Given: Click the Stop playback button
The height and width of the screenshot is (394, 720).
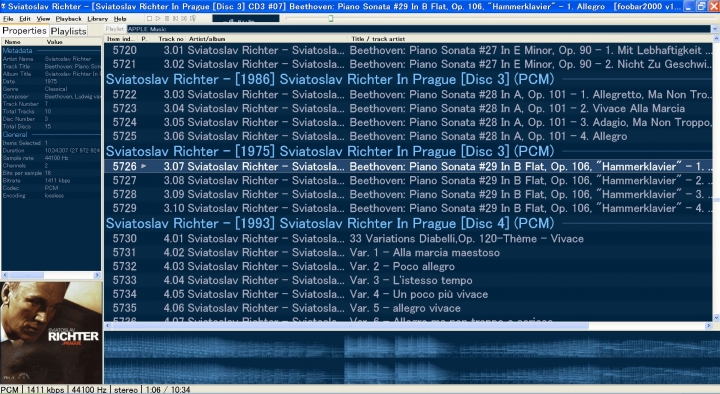Looking at the screenshot, I should pyautogui.click(x=149, y=19).
